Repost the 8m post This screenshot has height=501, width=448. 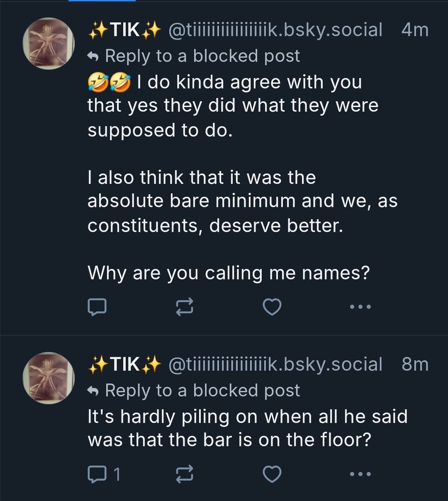point(184,473)
